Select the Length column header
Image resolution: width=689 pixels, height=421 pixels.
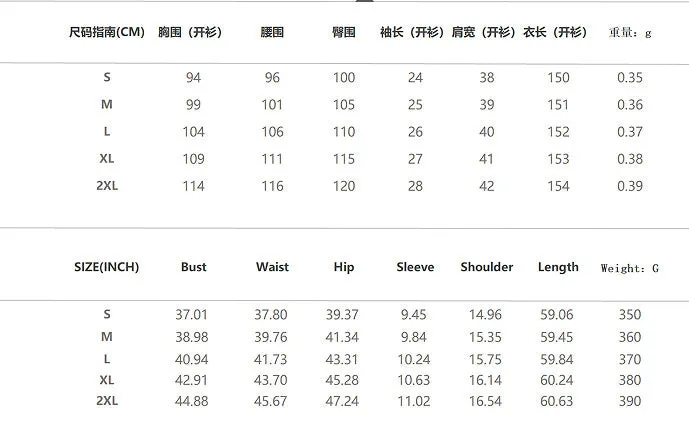coord(558,267)
